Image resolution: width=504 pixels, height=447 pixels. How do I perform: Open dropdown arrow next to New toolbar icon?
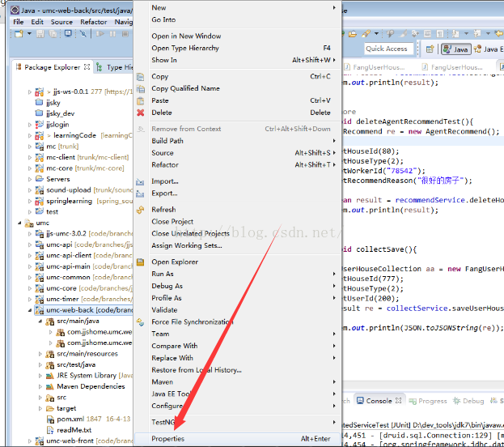29,33
